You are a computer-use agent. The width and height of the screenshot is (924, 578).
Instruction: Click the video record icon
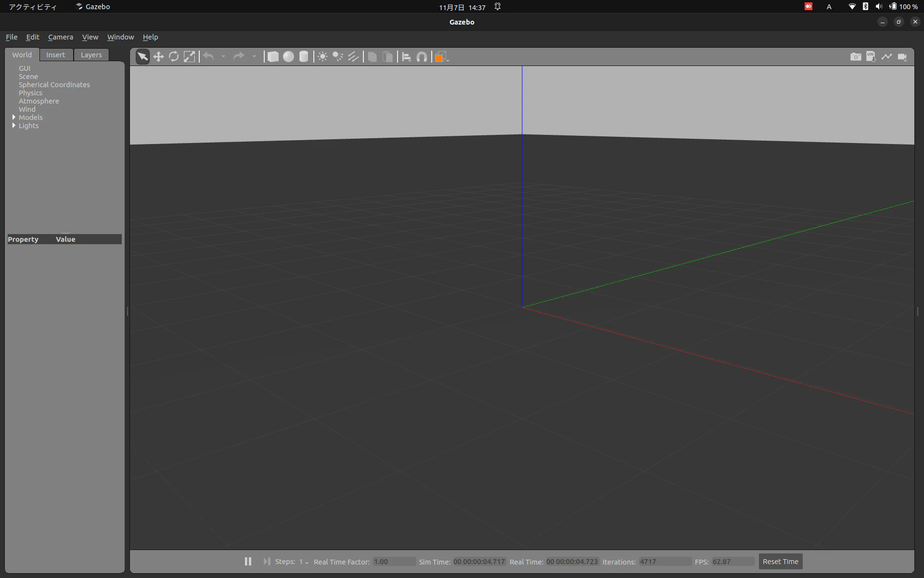click(x=902, y=57)
